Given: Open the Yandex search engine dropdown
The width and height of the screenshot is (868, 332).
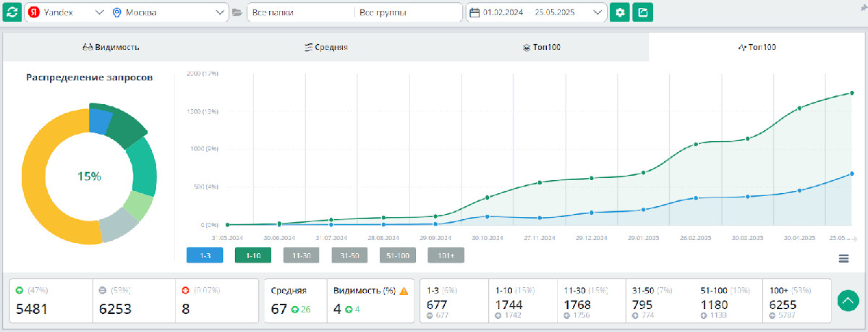Looking at the screenshot, I should [x=65, y=12].
